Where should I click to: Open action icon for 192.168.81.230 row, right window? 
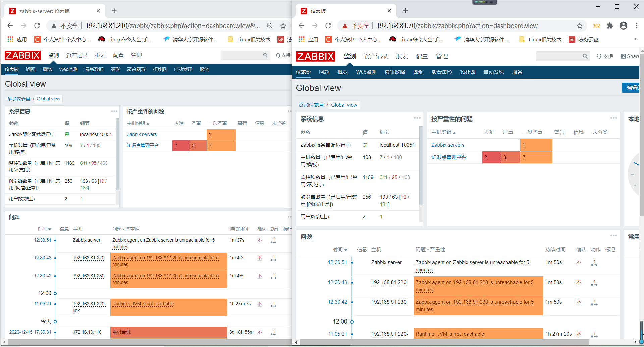click(594, 302)
